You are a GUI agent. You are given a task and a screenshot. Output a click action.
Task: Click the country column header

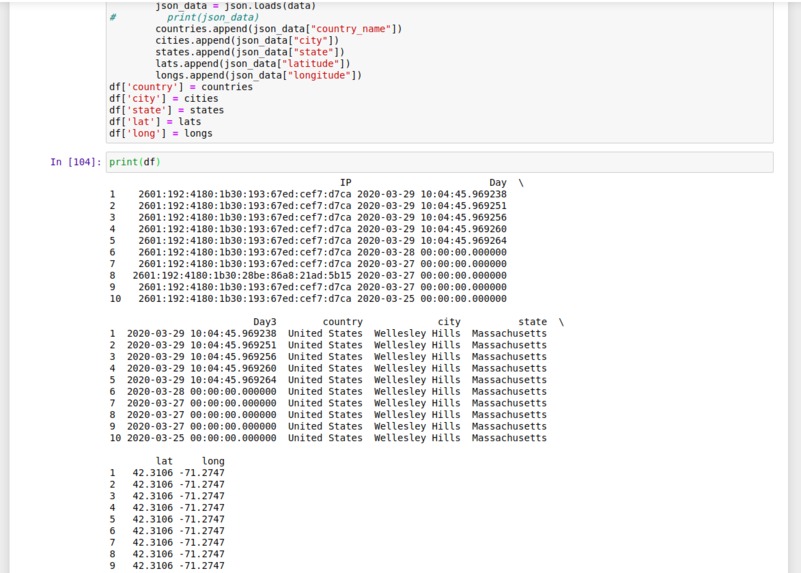tap(342, 322)
